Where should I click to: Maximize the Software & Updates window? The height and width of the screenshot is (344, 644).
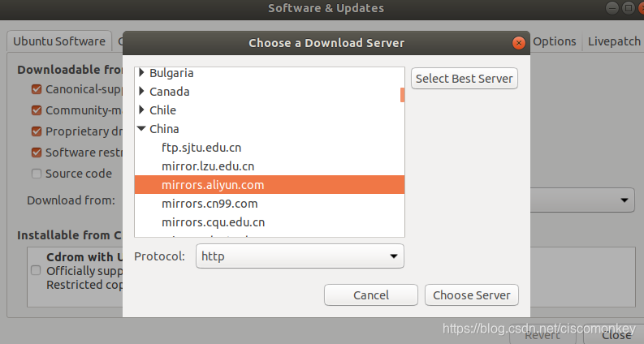coord(628,8)
